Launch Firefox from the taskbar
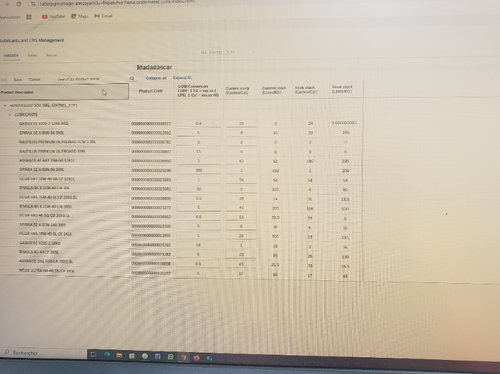This screenshot has width=500, height=374. pyautogui.click(x=196, y=358)
